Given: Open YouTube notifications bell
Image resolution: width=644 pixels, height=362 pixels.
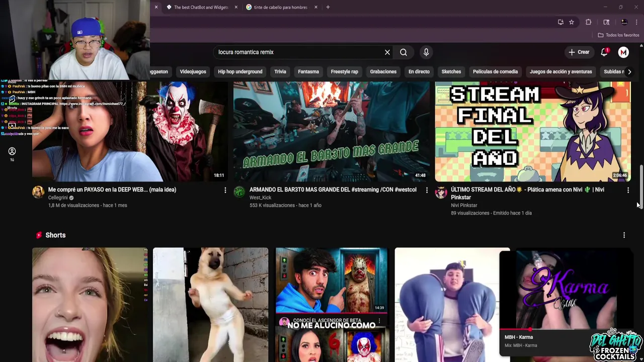Looking at the screenshot, I should point(604,52).
